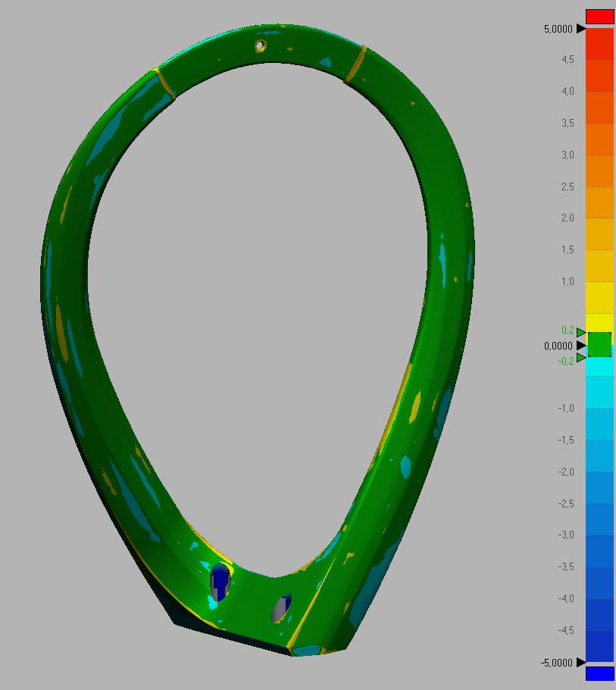Image resolution: width=616 pixels, height=690 pixels.
Task: Click the -5,0000 minimum value label
Action: coord(557,663)
